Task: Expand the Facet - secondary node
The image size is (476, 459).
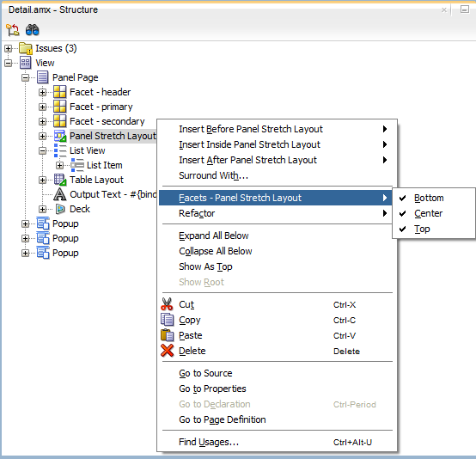Action: (x=42, y=121)
